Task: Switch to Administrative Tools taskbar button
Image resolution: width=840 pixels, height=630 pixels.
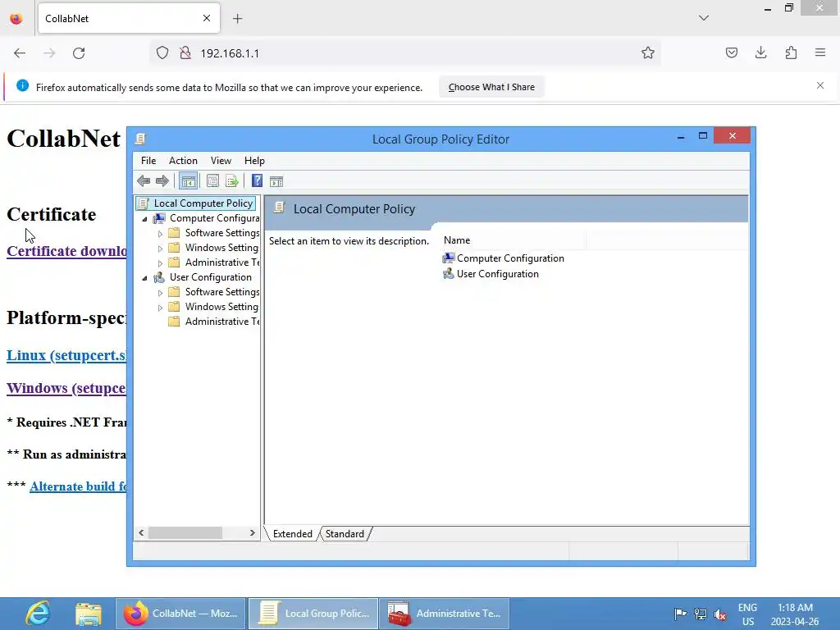Action: pyautogui.click(x=445, y=614)
